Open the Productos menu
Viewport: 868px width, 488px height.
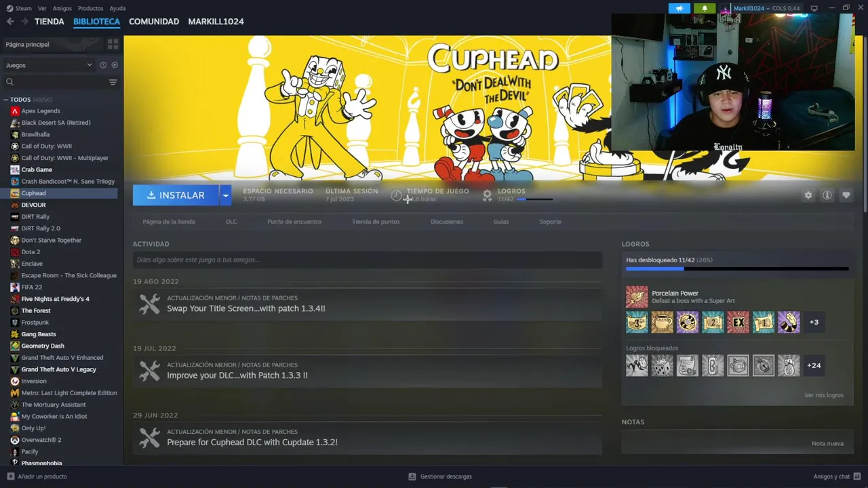pos(91,8)
